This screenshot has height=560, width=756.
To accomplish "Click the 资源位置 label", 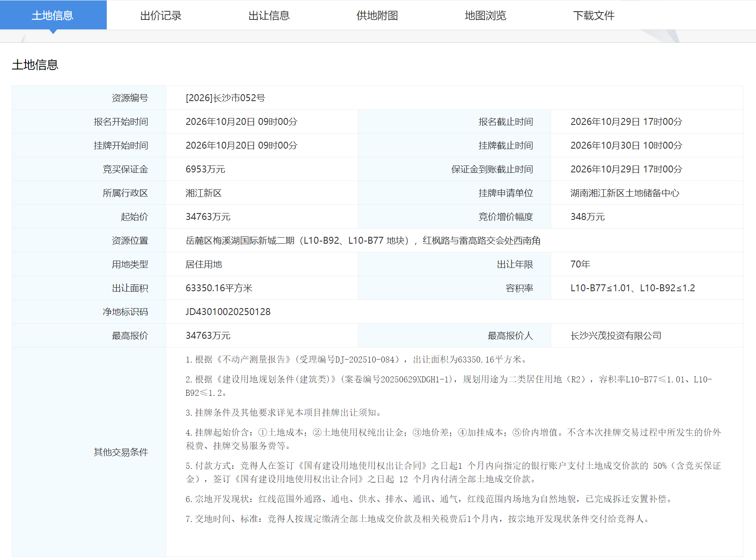I will tap(130, 241).
